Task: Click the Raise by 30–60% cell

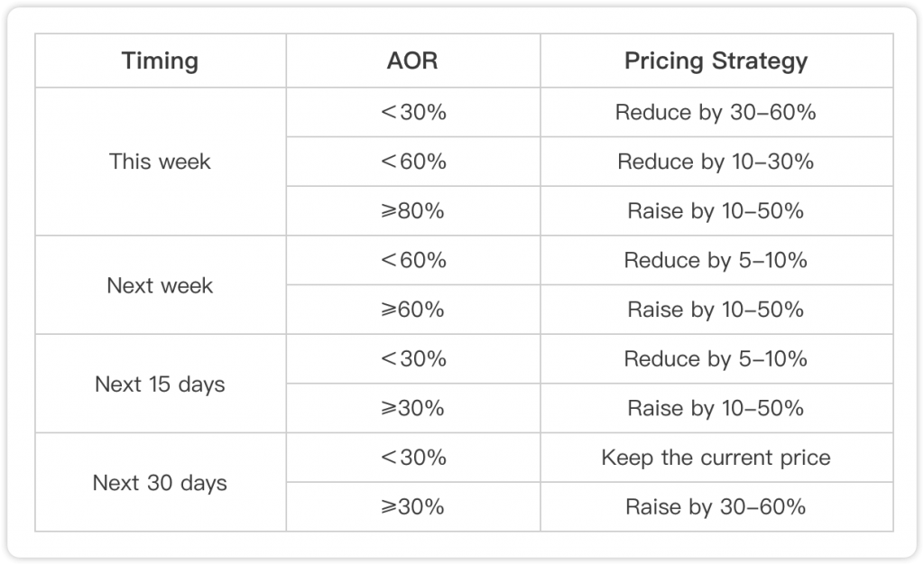Action: (x=716, y=506)
